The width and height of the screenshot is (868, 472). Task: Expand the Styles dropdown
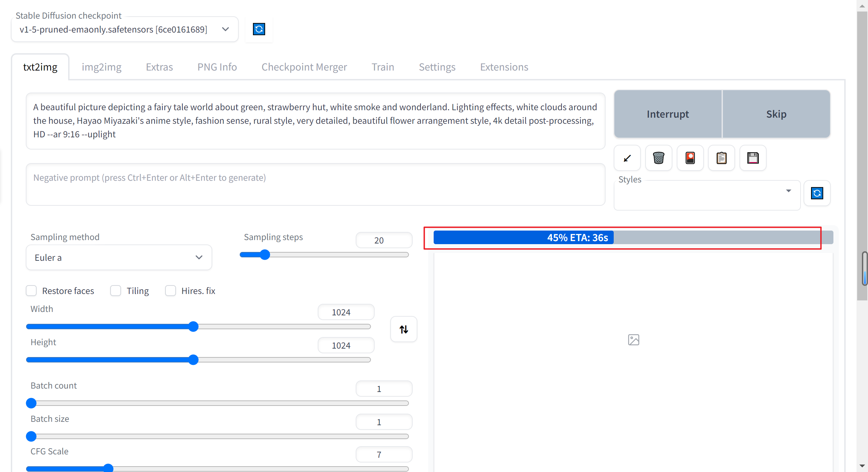pyautogui.click(x=707, y=195)
